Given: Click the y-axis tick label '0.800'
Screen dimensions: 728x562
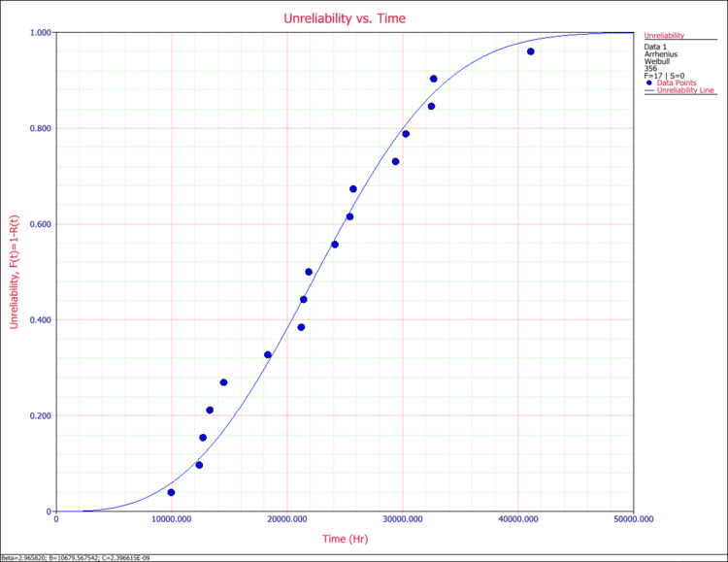Looking at the screenshot, I should click(41, 129).
